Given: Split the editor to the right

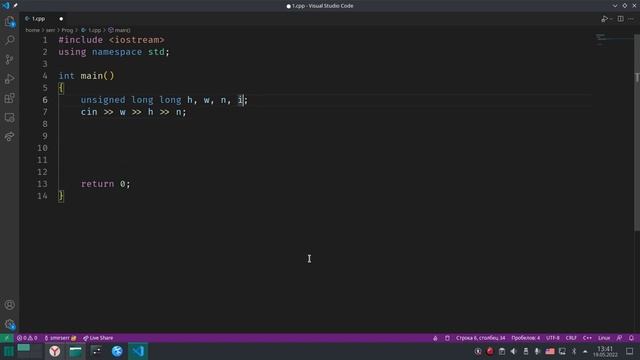Looking at the screenshot, I should (x=620, y=19).
